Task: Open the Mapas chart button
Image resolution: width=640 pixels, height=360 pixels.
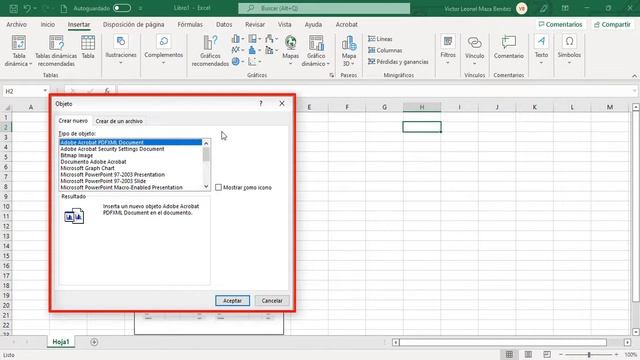Action: (291, 50)
